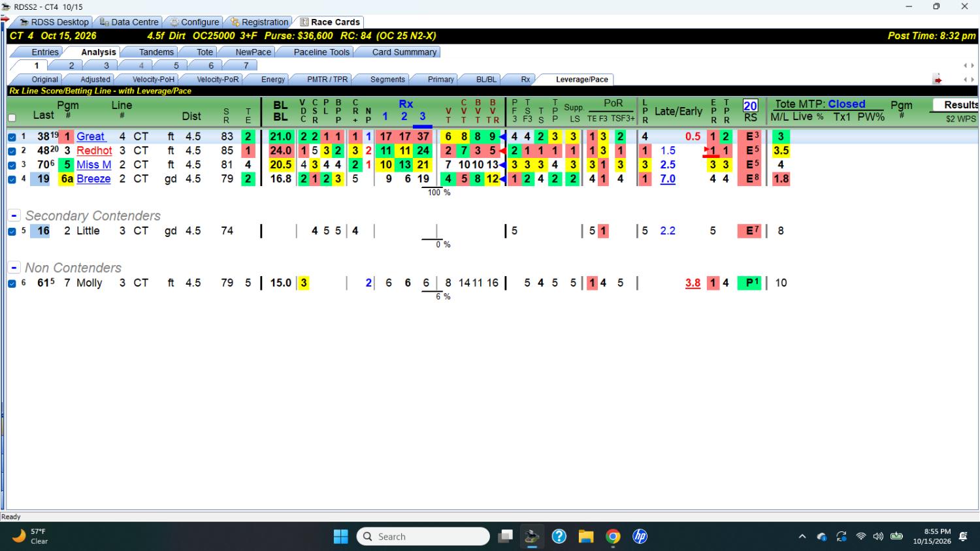Open Task View on the taskbar

tap(505, 537)
